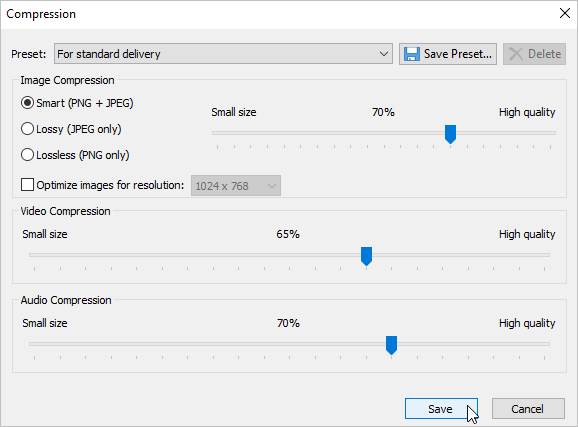Click the image compression slider thumb
Viewport: 578px width, 427px height.
click(450, 134)
